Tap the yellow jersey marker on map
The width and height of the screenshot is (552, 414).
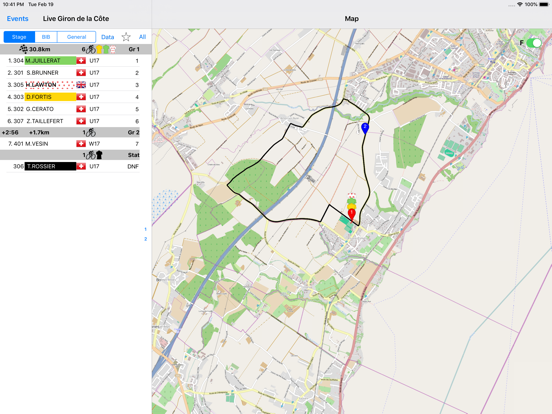(352, 207)
